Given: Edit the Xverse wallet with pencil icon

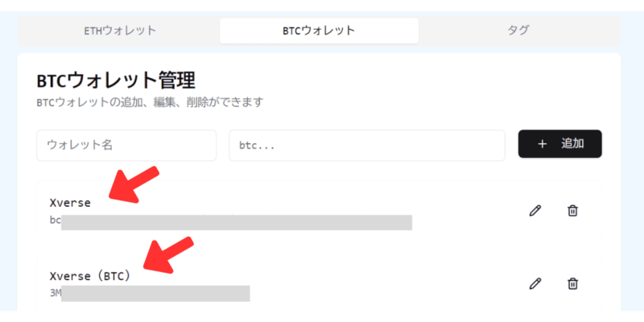Looking at the screenshot, I should (x=535, y=211).
